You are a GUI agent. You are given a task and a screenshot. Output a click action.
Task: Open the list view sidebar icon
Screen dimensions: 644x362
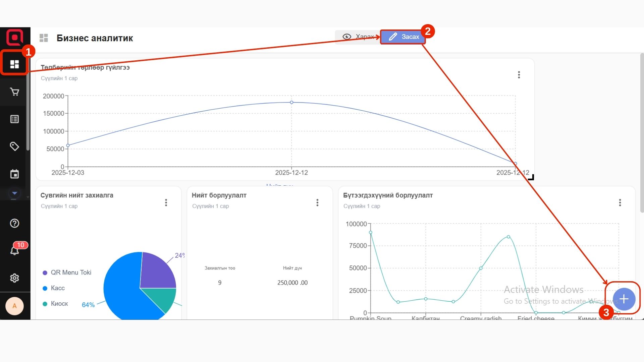(14, 119)
